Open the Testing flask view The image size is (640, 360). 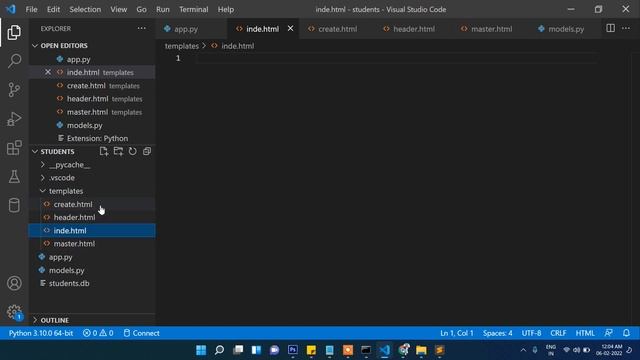(x=14, y=176)
